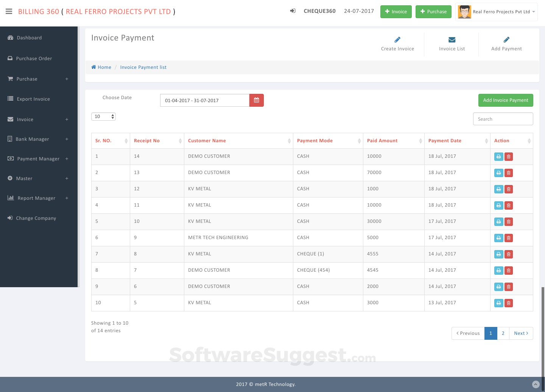Toggle the hamburger sidebar menu icon
The image size is (545, 392).
pyautogui.click(x=9, y=11)
